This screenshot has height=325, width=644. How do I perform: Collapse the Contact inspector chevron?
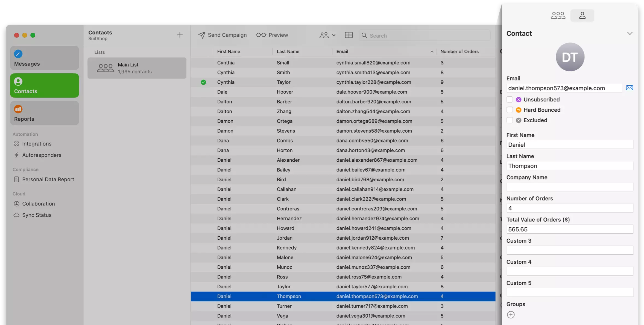[630, 33]
